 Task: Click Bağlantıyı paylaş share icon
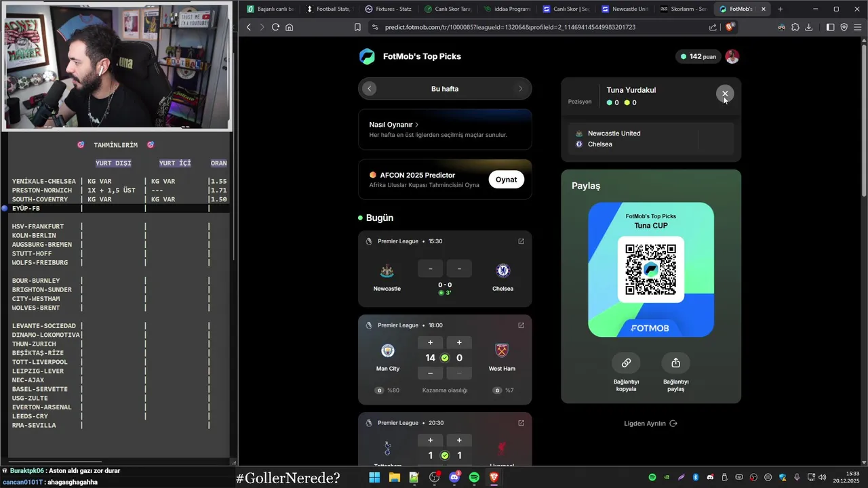pos(675,363)
